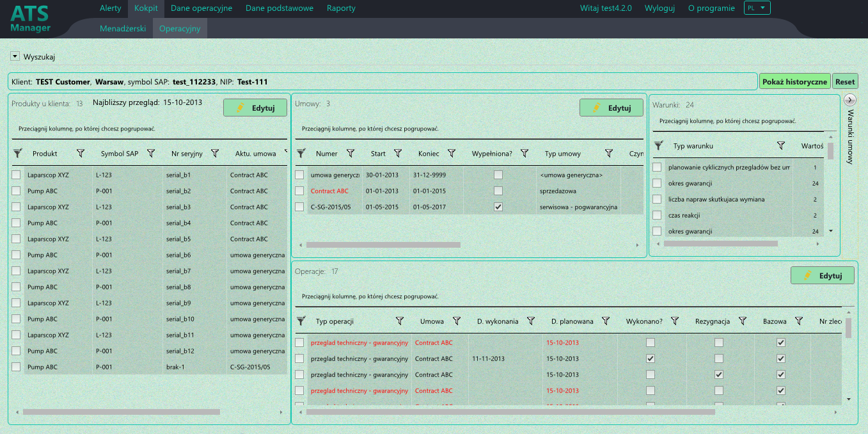Click the Rezygnacja column filter icon
This screenshot has height=434, width=868.
(x=743, y=321)
